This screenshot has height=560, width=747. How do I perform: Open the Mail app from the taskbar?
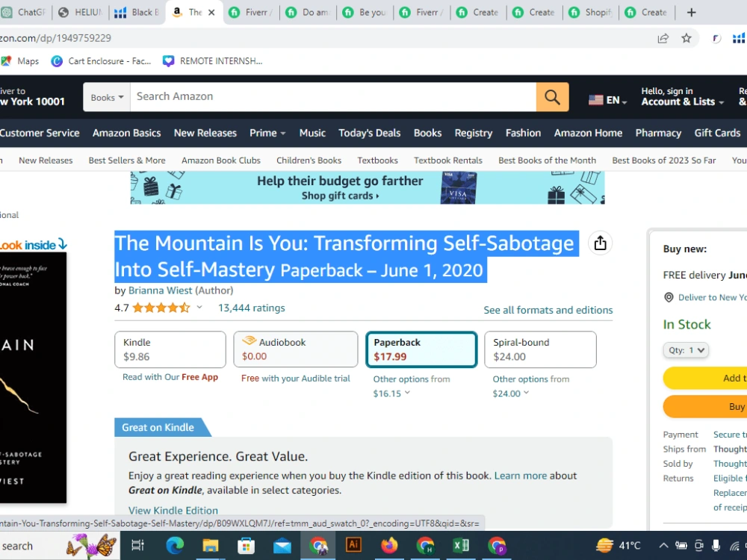coord(282,546)
